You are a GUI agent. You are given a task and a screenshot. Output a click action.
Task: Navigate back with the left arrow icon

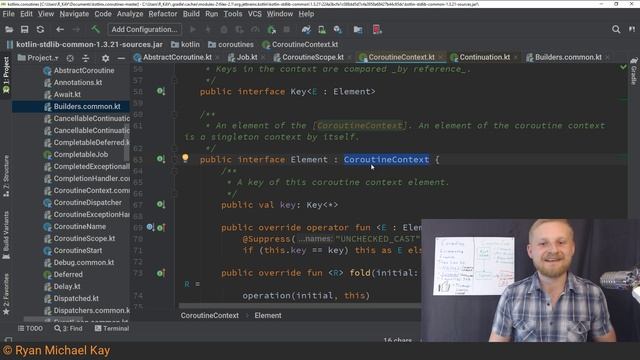60,29
